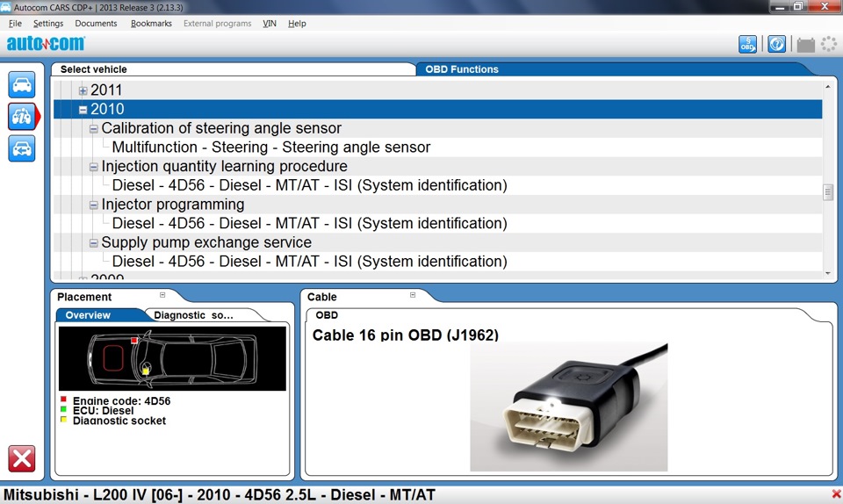Select the 2011 year row
This screenshot has width=843, height=504.
tap(437, 90)
